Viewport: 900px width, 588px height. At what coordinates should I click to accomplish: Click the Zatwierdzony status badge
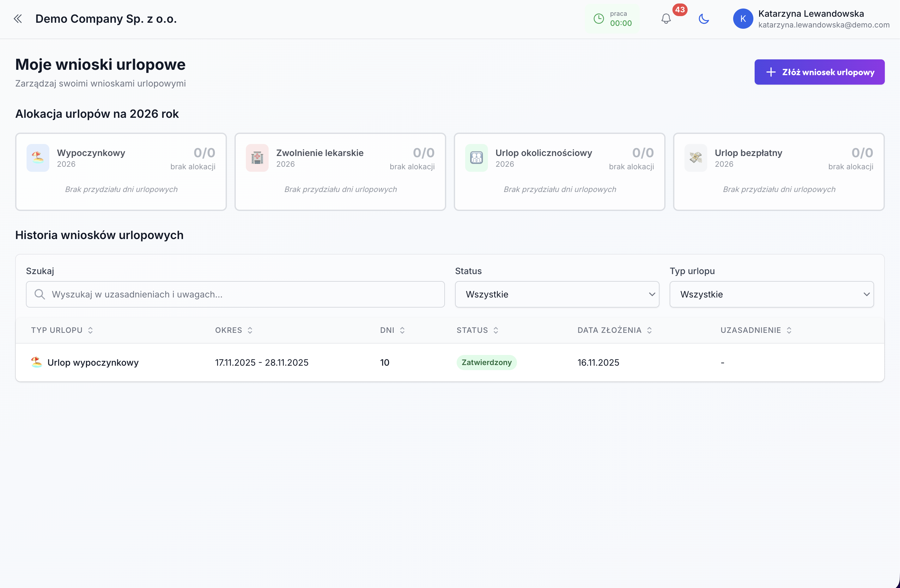486,363
